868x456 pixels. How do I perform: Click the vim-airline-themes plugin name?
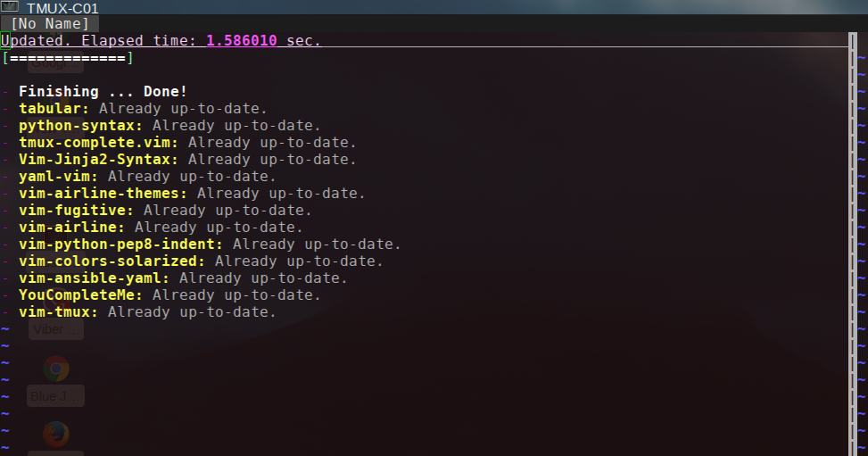pyautogui.click(x=103, y=194)
